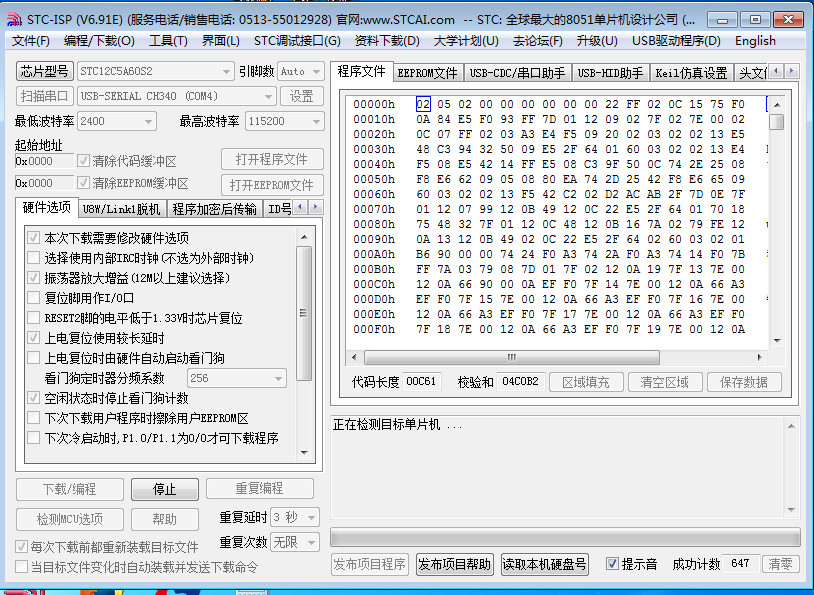Enable 上电复位时由硬件自动启动看门狗
This screenshot has height=595, width=814.
34,358
